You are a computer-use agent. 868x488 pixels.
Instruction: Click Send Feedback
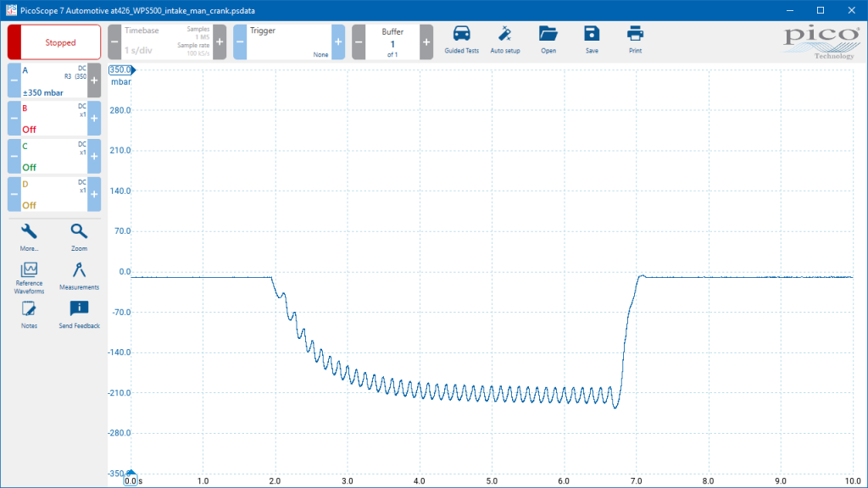79,315
